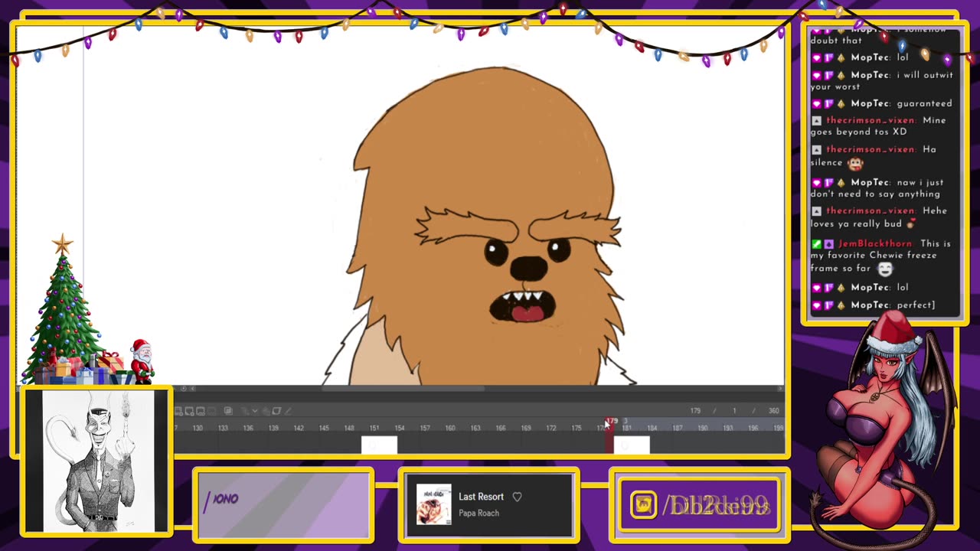The image size is (980, 551).
Task: Click the pencil caricature drawing thumbnail
Action: pyautogui.click(x=97, y=461)
